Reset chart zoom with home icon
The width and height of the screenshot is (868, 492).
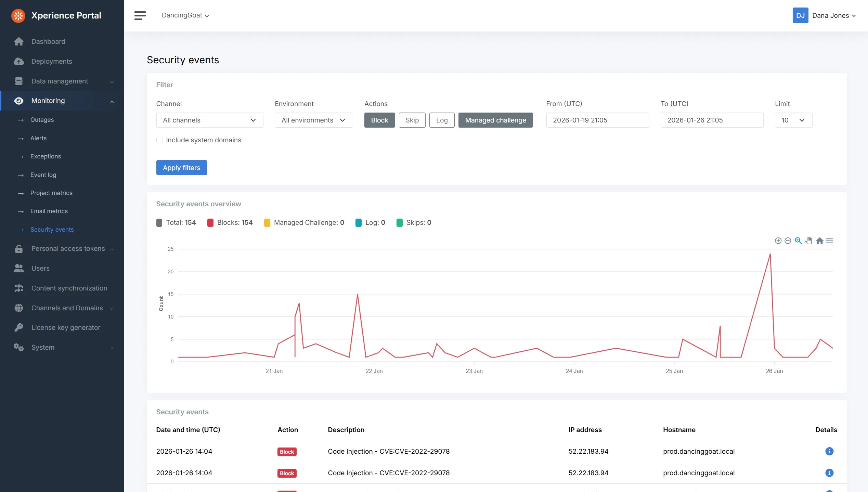[x=819, y=241]
